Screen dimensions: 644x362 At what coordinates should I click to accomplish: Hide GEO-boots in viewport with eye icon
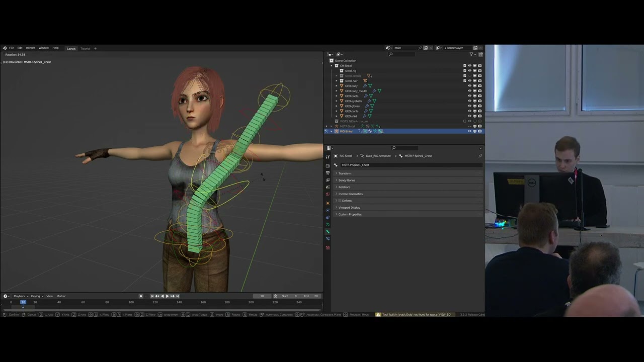[469, 96]
